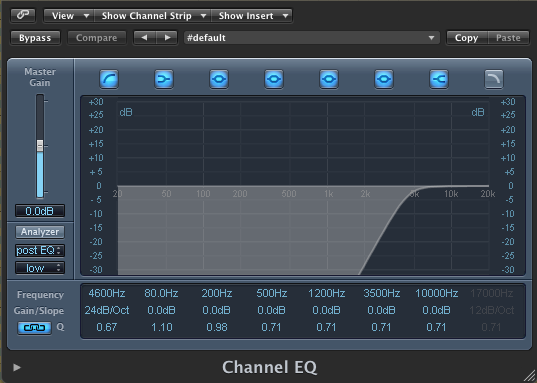The width and height of the screenshot is (537, 383).
Task: Click the Bypass button
Action: [35, 38]
